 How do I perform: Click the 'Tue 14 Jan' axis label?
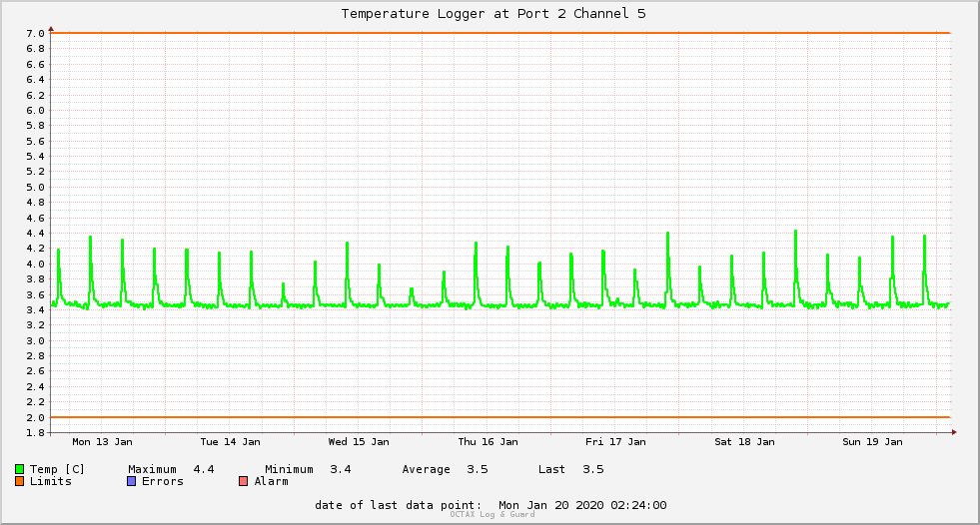230,442
